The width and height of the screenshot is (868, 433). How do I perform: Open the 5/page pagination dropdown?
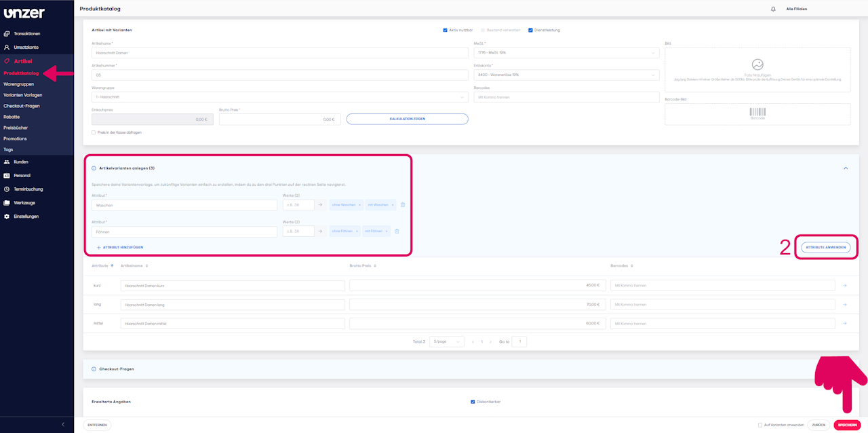447,341
